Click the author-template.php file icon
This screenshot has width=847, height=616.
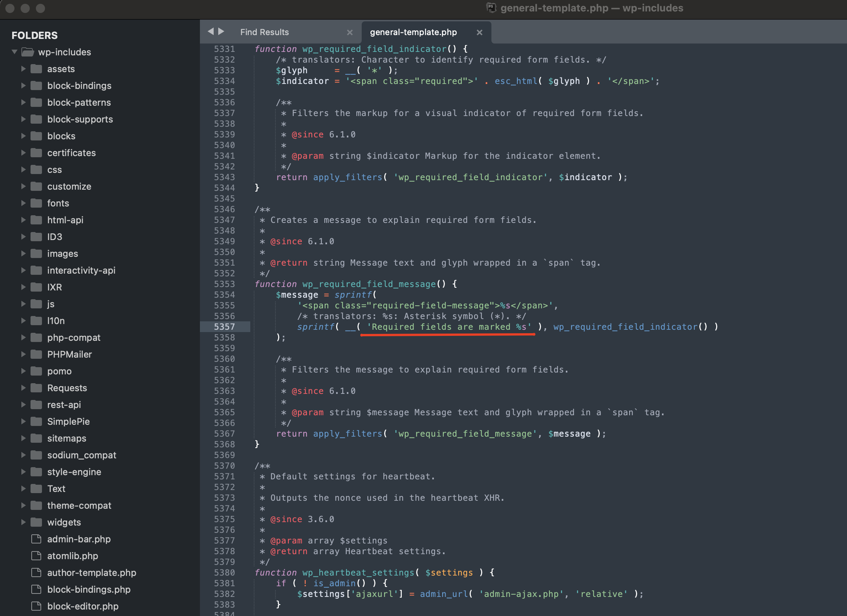click(x=36, y=572)
